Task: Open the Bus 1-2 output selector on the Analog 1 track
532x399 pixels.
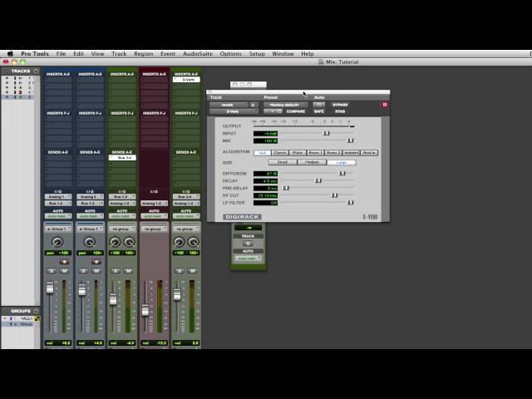Action: pos(58,203)
